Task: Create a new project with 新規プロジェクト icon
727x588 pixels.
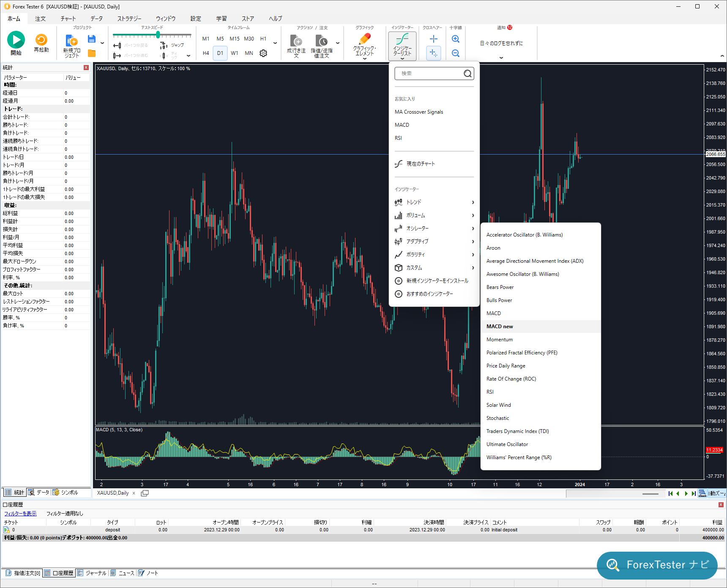Action: [x=71, y=41]
